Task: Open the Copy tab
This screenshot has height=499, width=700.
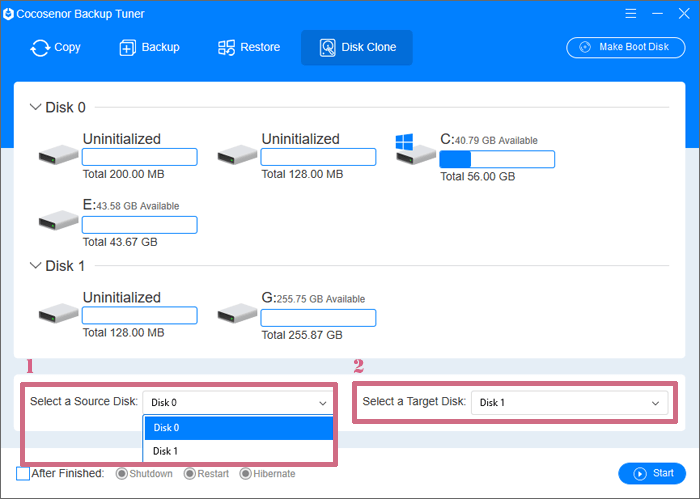Action: pos(55,47)
